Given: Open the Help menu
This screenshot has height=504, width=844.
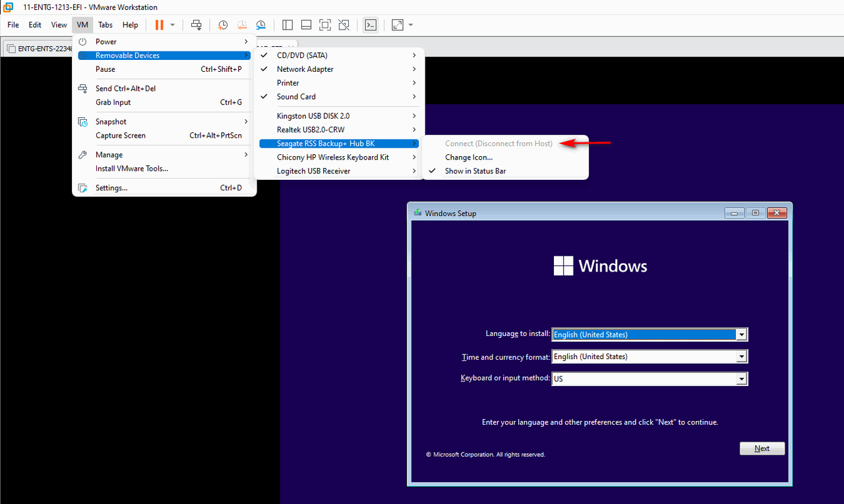Looking at the screenshot, I should pyautogui.click(x=131, y=25).
